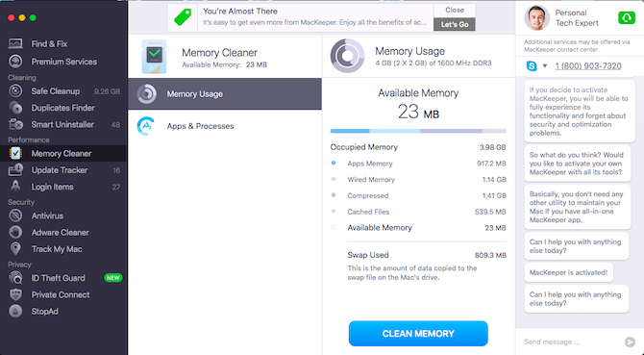Screen dimensions: 644x355
Task: Click the Skype icon beside phone number
Action: (x=532, y=65)
